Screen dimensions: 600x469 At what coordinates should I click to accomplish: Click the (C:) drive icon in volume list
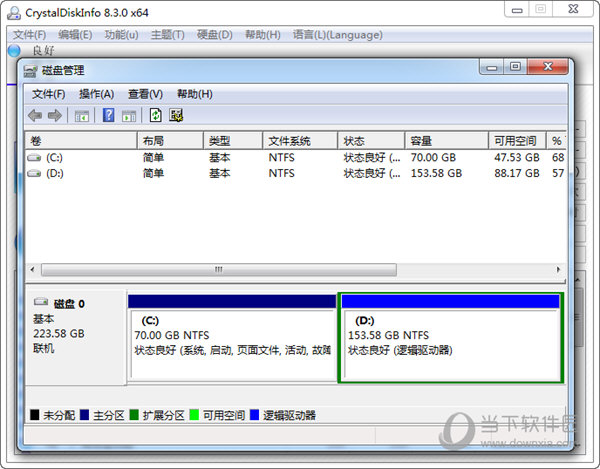tap(34, 157)
